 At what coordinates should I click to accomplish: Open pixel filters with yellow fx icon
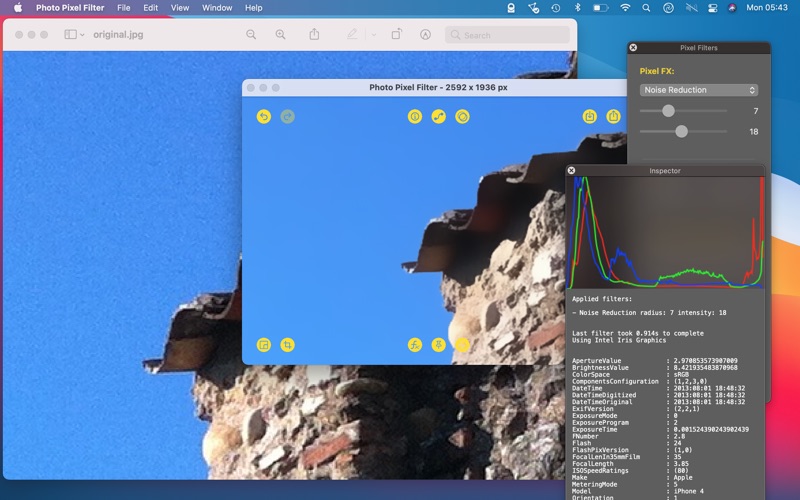click(415, 345)
